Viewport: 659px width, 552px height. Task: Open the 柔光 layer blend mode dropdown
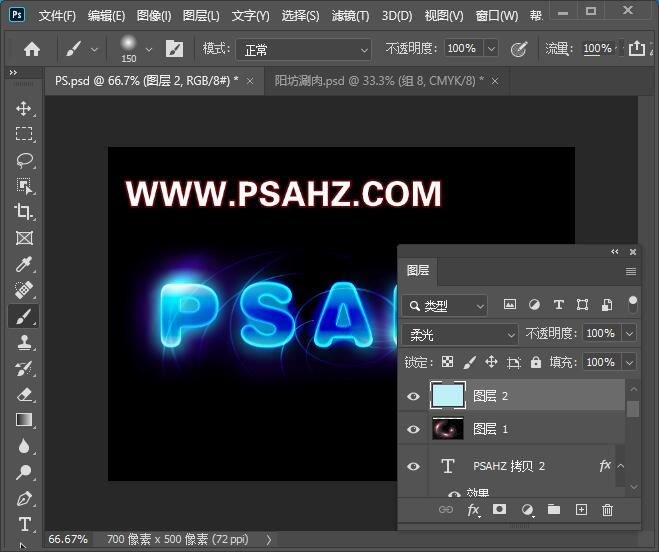(460, 334)
